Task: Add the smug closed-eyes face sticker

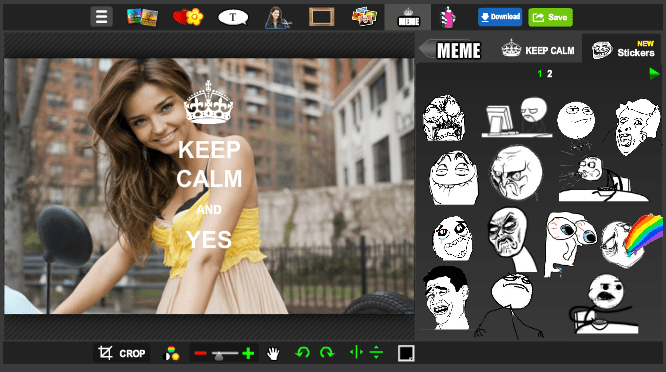Action: (454, 178)
